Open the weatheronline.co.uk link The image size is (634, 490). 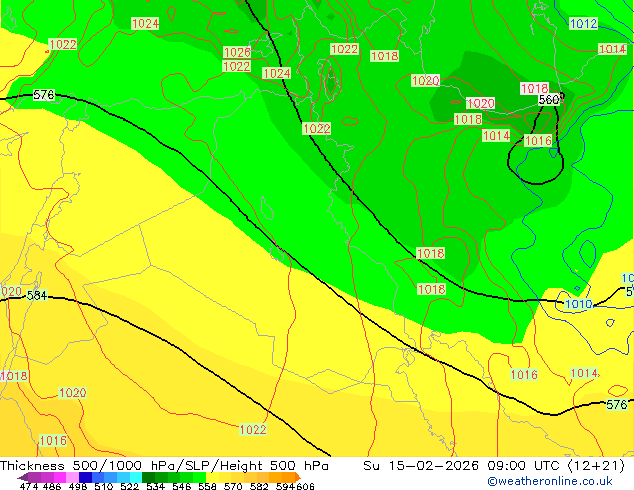(550, 481)
